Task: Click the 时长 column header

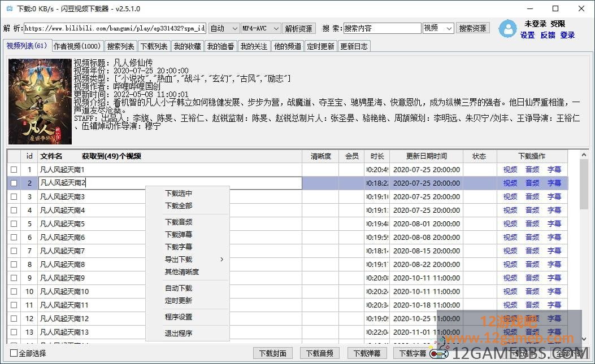Action: 377,156
